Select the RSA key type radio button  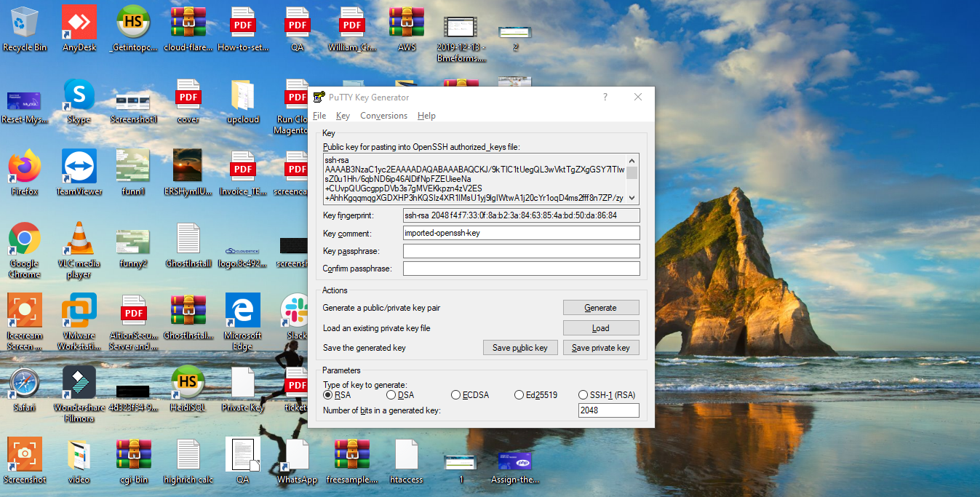click(x=328, y=395)
